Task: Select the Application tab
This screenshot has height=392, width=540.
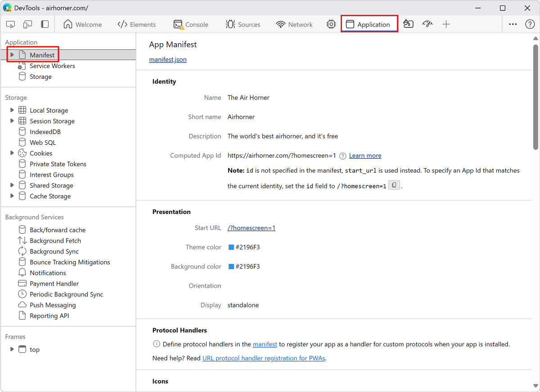Action: [369, 24]
